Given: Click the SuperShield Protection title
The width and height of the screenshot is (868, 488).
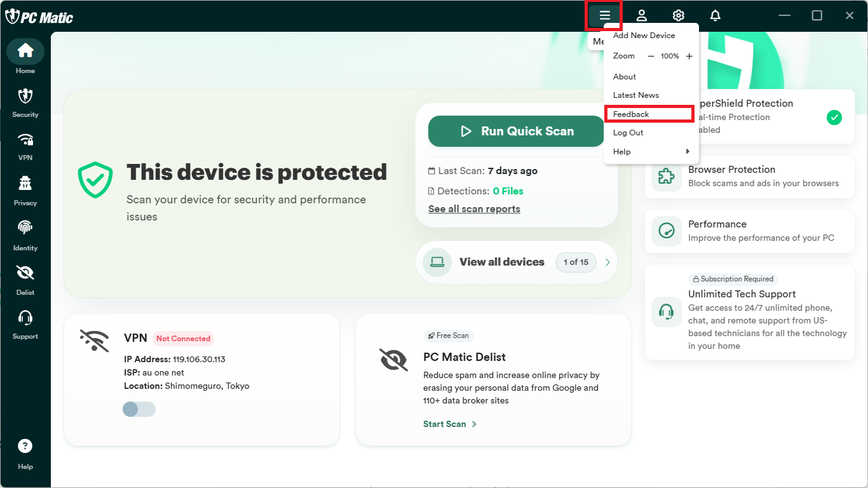Looking at the screenshot, I should point(746,104).
